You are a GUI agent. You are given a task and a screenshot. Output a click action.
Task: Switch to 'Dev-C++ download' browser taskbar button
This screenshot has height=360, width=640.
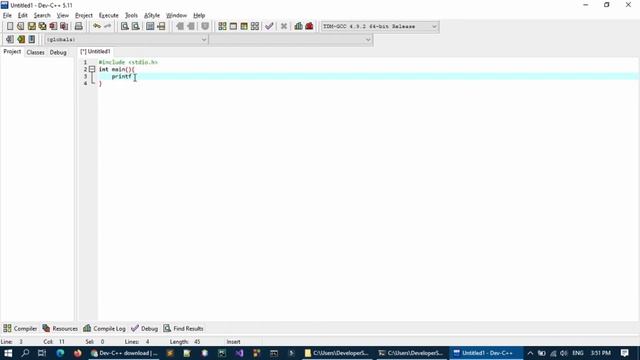[x=124, y=353]
